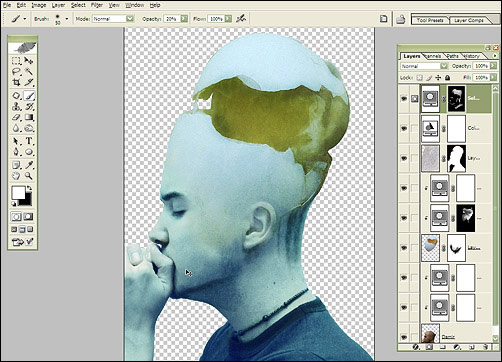Select the Type tool

point(29,141)
